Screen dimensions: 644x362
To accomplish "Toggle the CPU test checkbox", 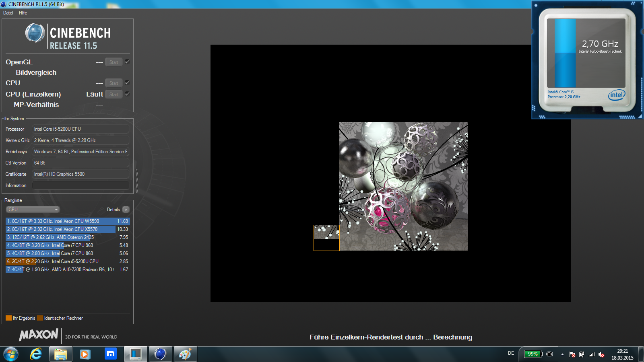I will [127, 82].
